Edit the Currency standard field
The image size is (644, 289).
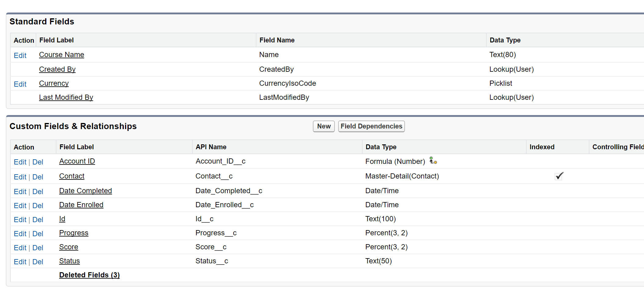20,84
